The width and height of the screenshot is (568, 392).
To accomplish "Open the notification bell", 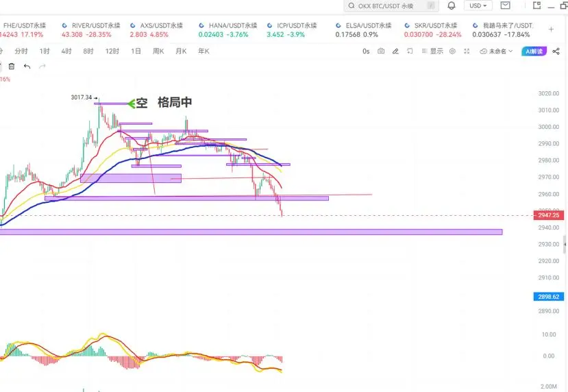I will click(x=452, y=5).
